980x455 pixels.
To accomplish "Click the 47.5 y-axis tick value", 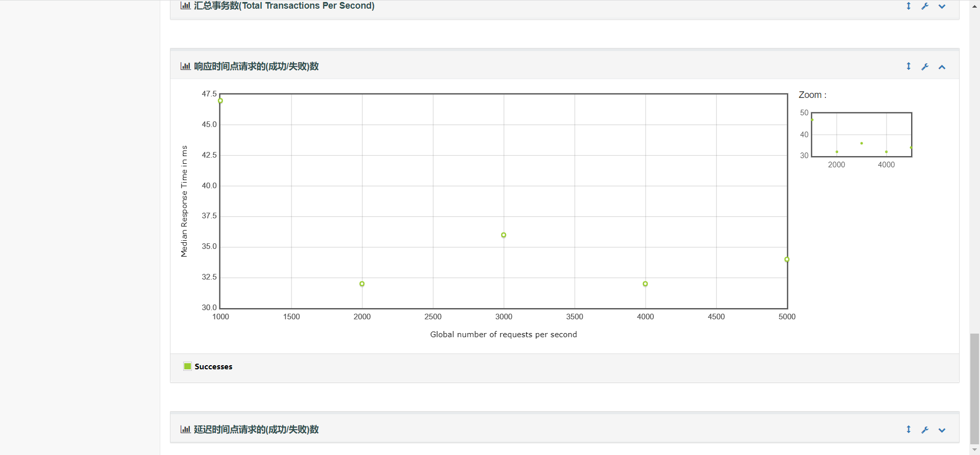I will (x=209, y=94).
